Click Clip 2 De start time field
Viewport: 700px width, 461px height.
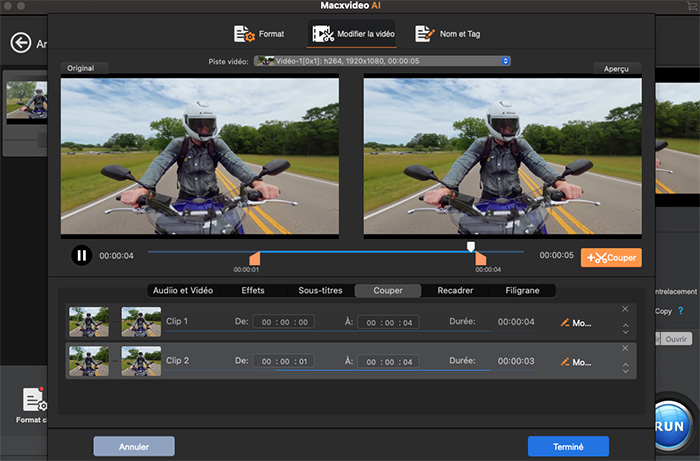284,361
